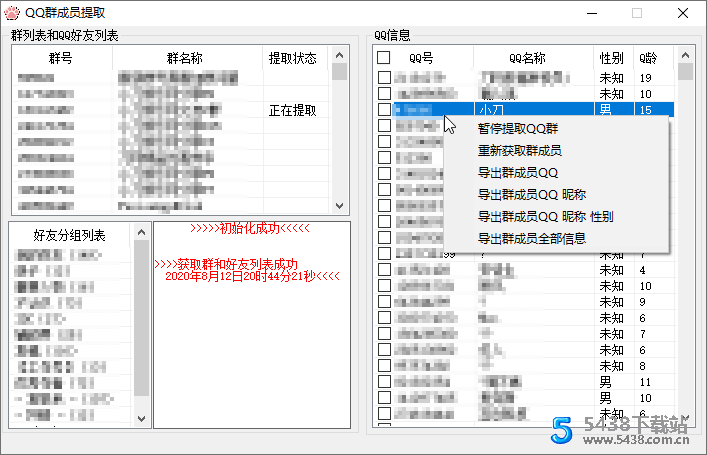The width and height of the screenshot is (707, 455).
Task: Click the >>>>>初始化成功<<<<< log line
Action: tap(250, 229)
